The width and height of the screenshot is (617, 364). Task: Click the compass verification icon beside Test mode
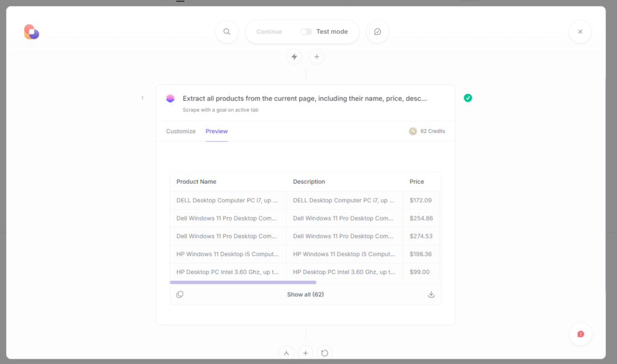(378, 31)
